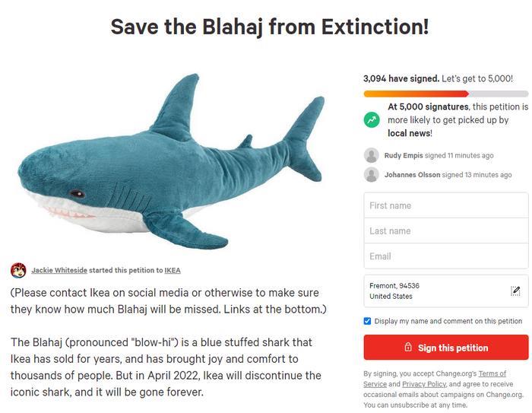Click the signature progress bar

click(446, 94)
